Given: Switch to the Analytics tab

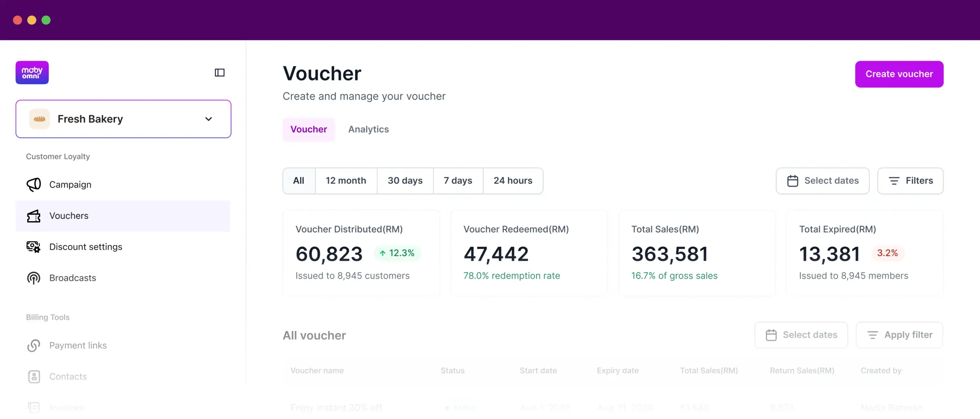Looking at the screenshot, I should tap(368, 129).
